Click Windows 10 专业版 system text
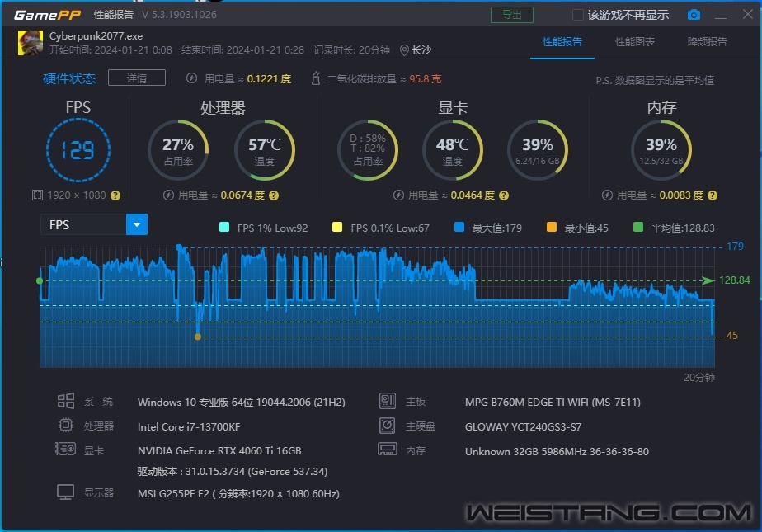Screen dimensions: 762x532 coord(241,403)
